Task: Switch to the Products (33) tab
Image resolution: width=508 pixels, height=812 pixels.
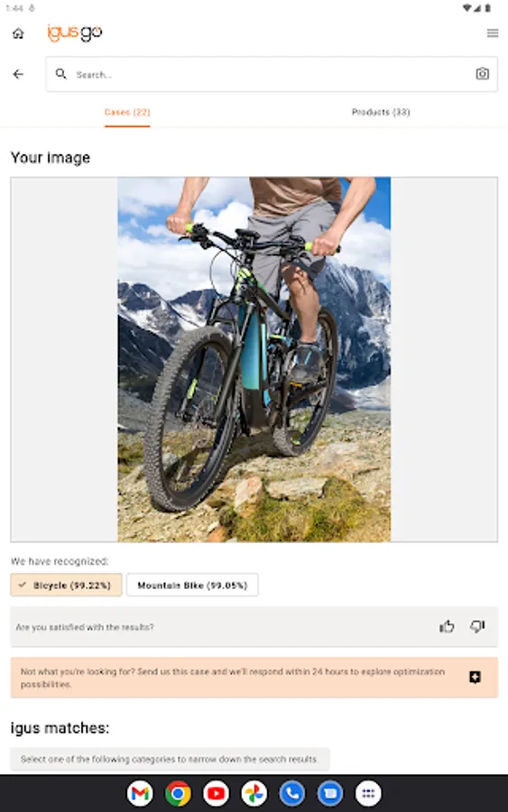Action: 381,112
